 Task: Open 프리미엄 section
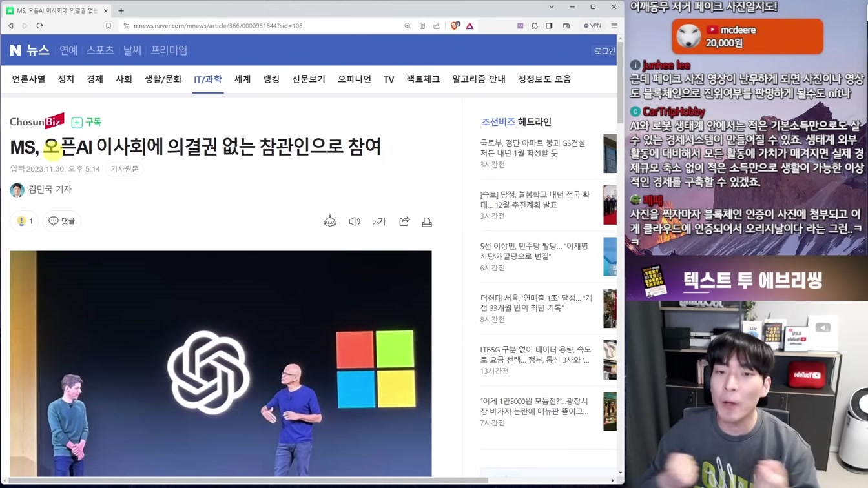point(169,50)
